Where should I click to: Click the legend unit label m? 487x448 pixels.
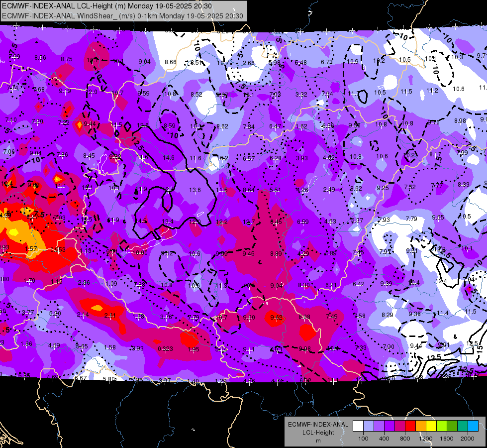coord(318,441)
